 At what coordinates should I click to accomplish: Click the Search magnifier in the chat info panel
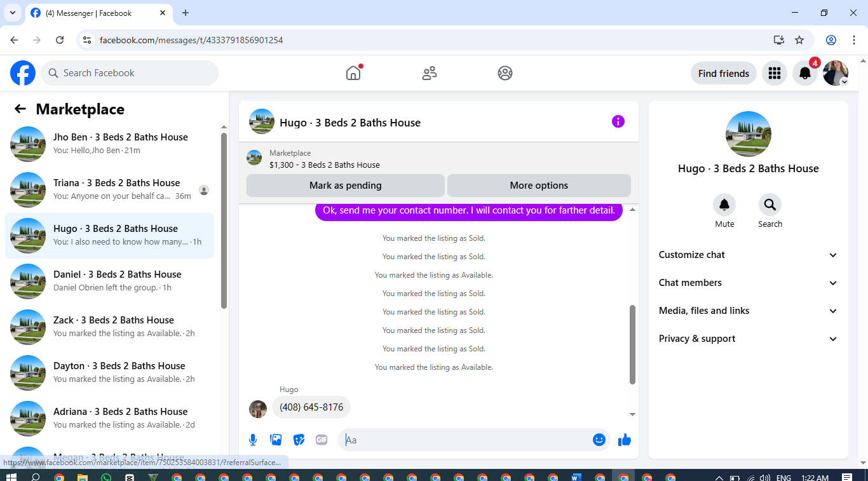(x=770, y=205)
